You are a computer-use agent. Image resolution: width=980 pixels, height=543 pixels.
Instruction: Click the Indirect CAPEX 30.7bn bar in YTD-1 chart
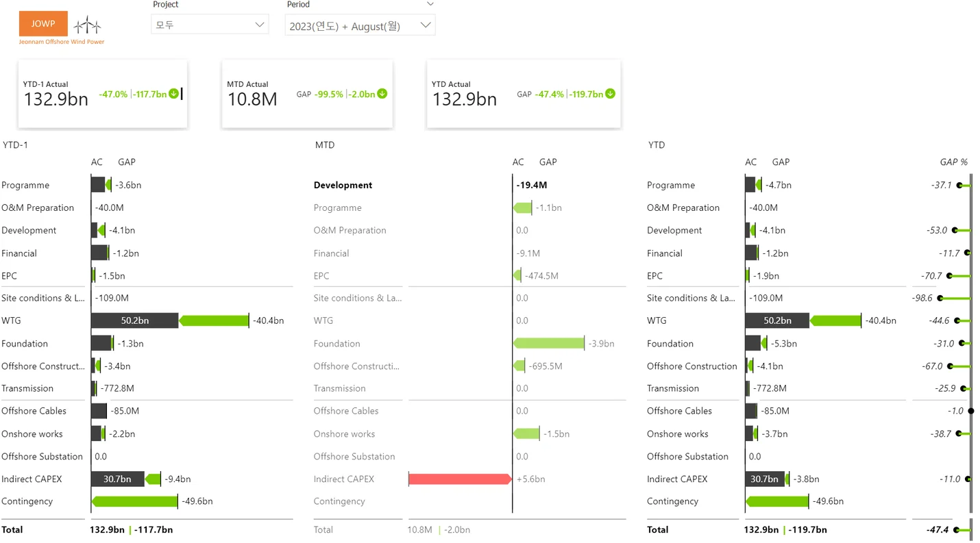[118, 479]
